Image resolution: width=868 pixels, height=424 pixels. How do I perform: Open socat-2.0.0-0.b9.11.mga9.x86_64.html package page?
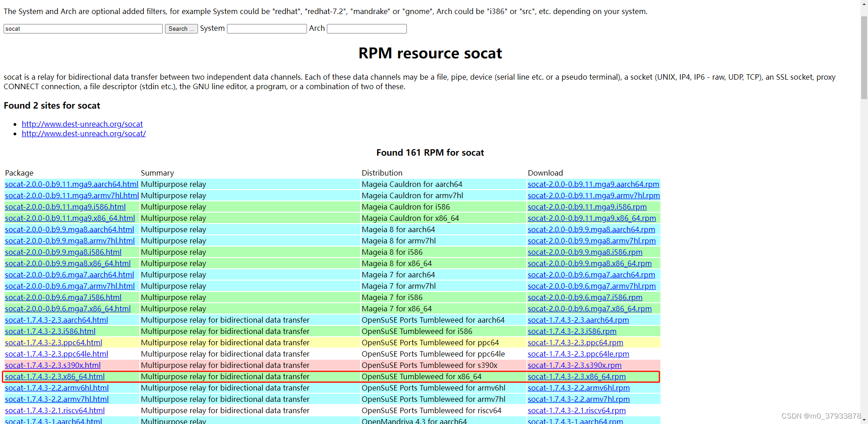[x=70, y=218]
